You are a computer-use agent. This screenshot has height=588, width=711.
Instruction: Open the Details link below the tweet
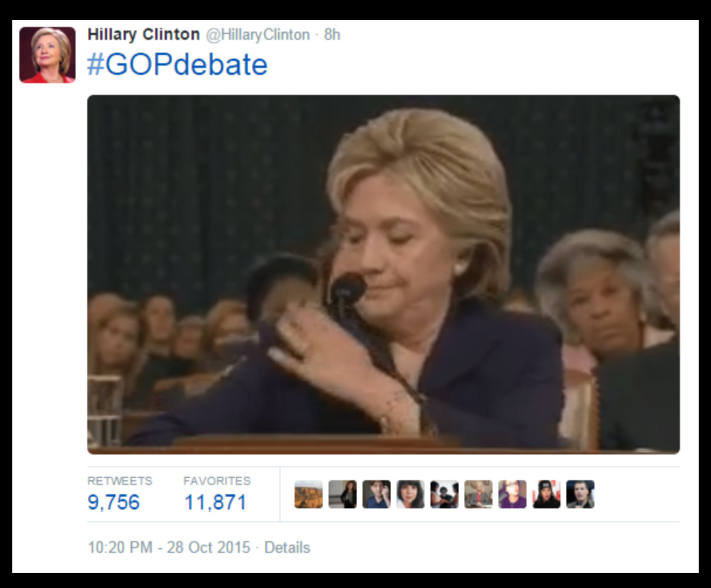pos(287,548)
